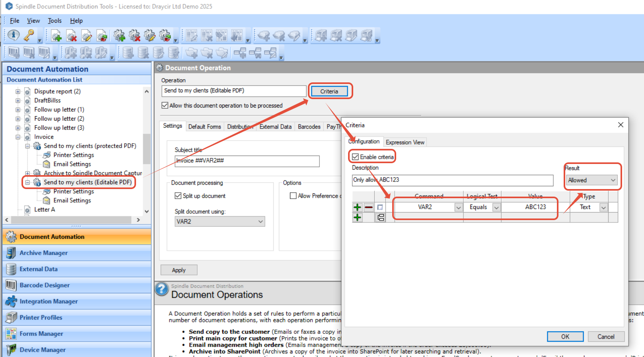Image resolution: width=644 pixels, height=357 pixels.
Task: Click the tree's scroll down arrow
Action: pos(147,211)
